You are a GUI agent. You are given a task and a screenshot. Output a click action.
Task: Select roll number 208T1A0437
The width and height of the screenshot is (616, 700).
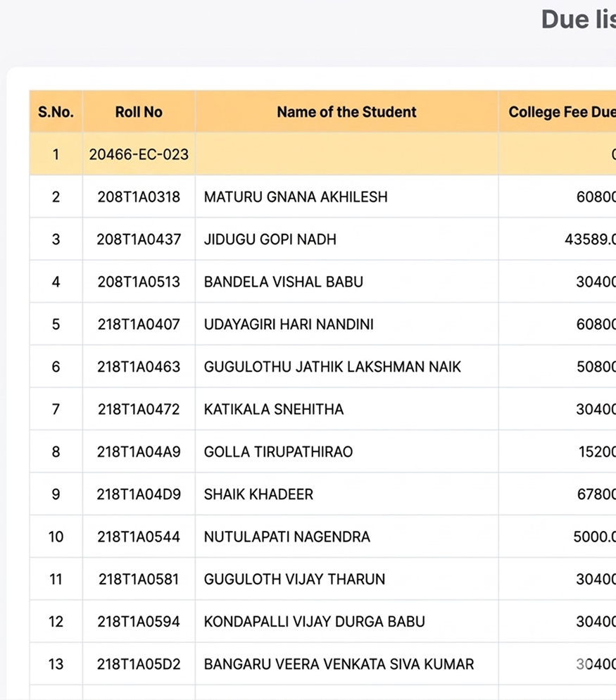tap(139, 239)
